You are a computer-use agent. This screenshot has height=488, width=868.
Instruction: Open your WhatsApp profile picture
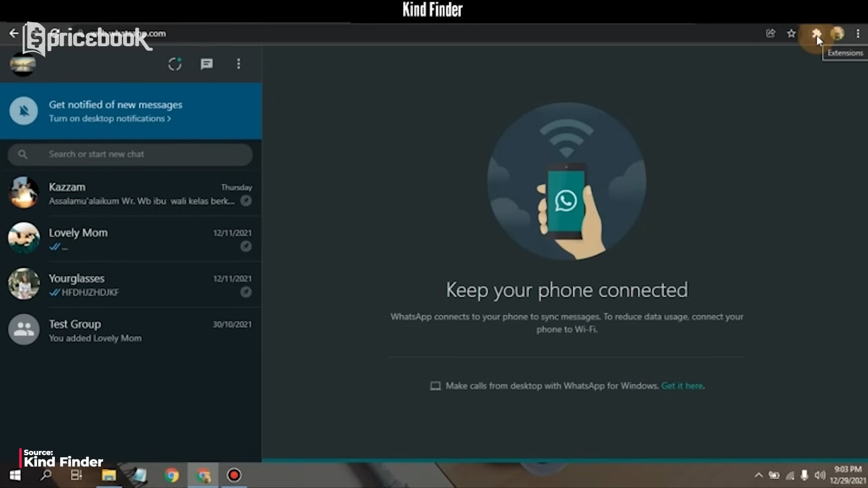[23, 64]
